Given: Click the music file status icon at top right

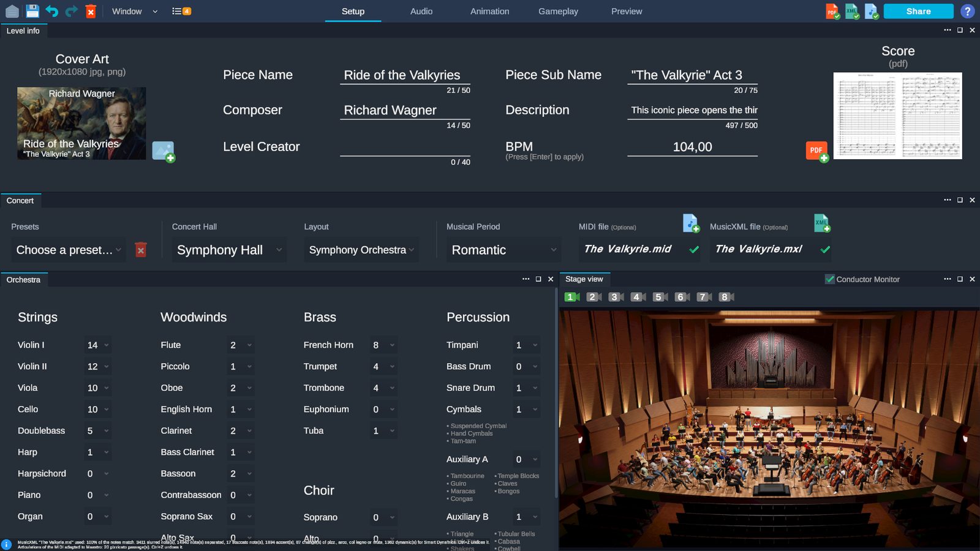Looking at the screenshot, I should tap(872, 11).
